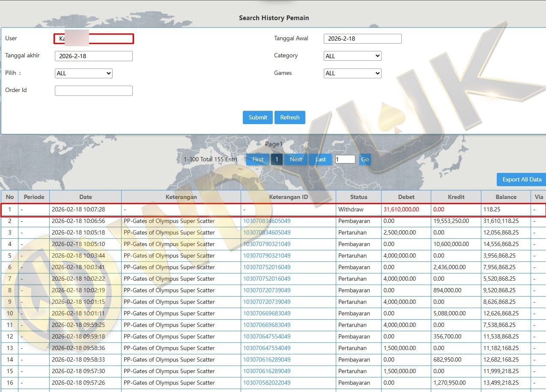
Task: Select the Order Id text field
Action: point(93,91)
